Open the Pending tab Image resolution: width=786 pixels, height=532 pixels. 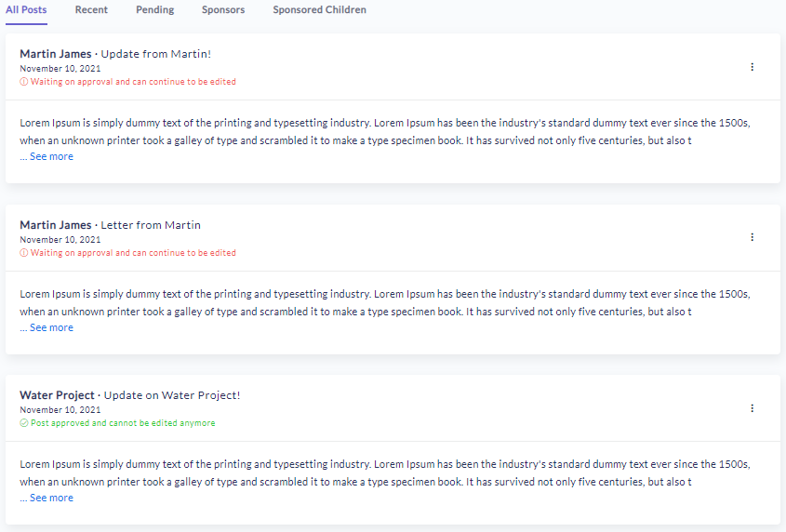point(154,10)
